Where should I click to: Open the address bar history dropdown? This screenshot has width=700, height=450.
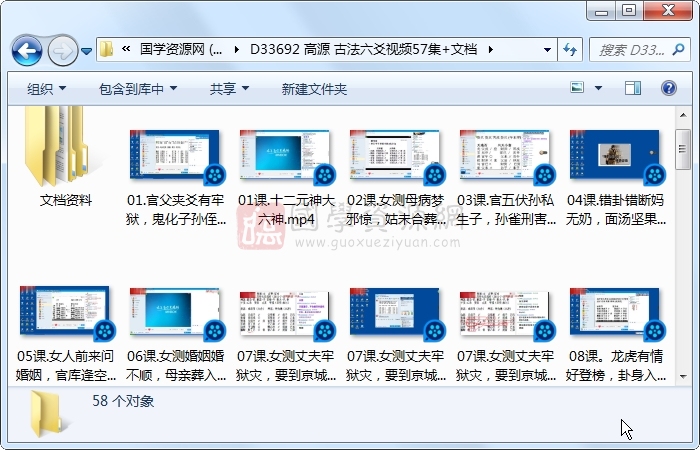[x=547, y=50]
